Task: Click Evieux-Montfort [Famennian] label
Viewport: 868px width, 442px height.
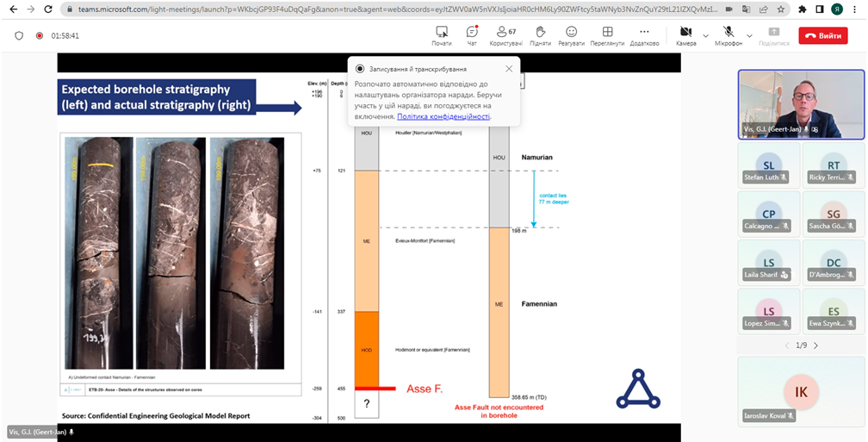Action: click(x=425, y=240)
